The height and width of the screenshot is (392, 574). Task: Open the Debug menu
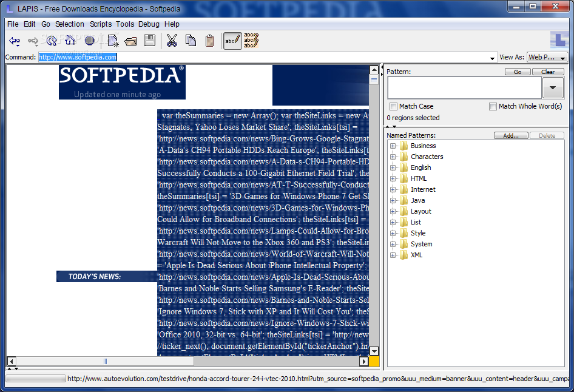[x=149, y=24]
